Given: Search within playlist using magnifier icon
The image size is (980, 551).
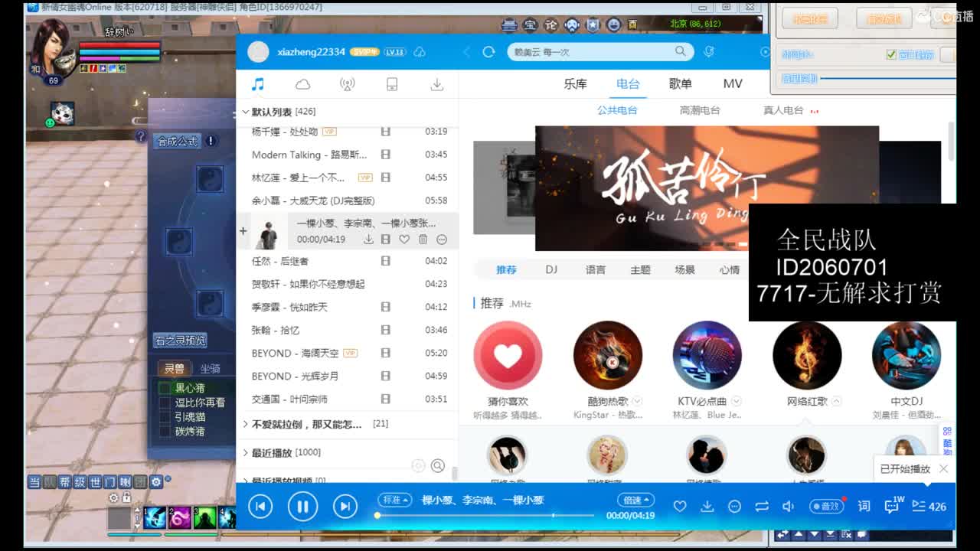Looking at the screenshot, I should 438,465.
